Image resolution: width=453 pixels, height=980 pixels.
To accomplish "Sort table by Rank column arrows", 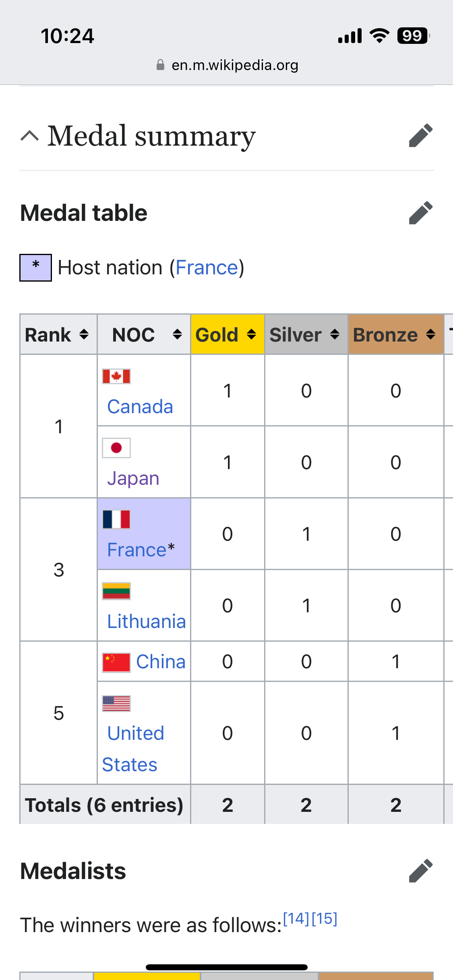I will click(x=84, y=334).
